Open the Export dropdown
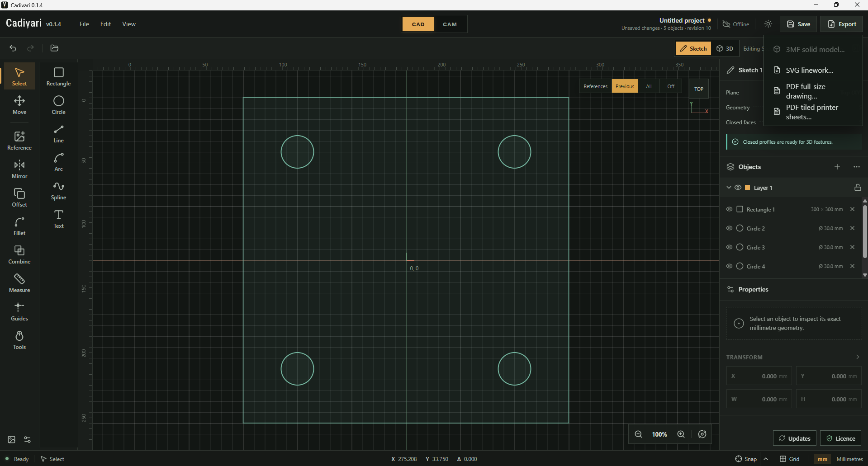The height and width of the screenshot is (466, 868). (x=842, y=24)
